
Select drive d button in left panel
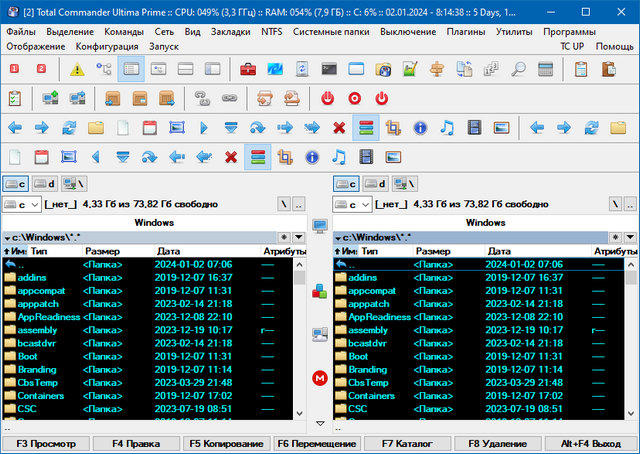coord(44,184)
